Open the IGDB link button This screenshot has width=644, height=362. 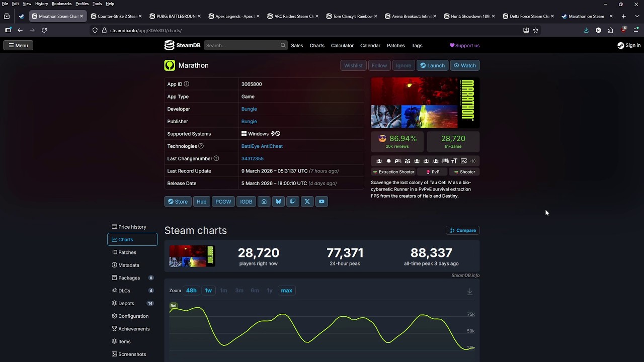click(x=246, y=202)
